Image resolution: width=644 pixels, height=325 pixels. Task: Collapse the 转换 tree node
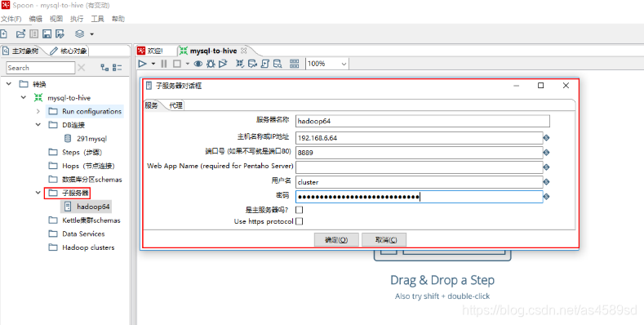(x=9, y=84)
